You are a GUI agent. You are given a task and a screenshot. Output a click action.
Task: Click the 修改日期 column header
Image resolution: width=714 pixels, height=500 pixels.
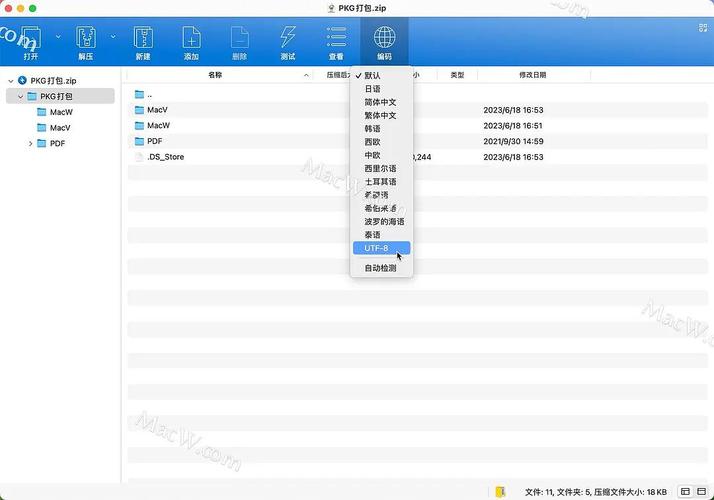(x=532, y=75)
